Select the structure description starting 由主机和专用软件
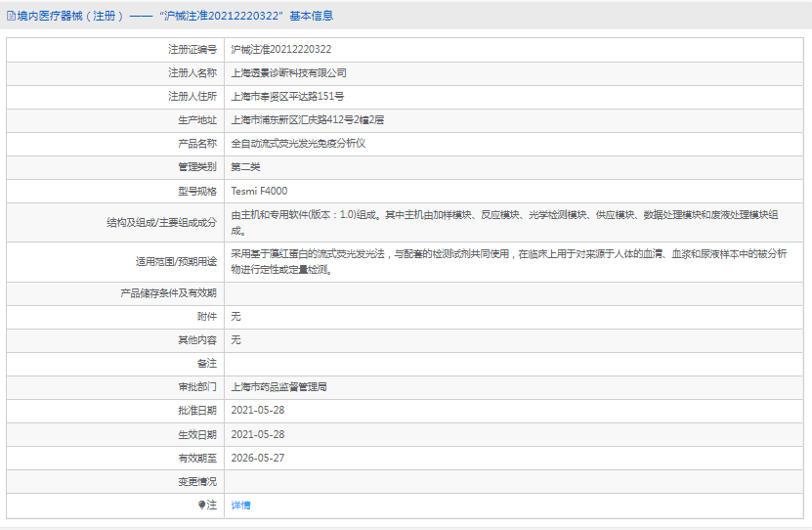Screen dimensions: 812x530 coord(504,223)
